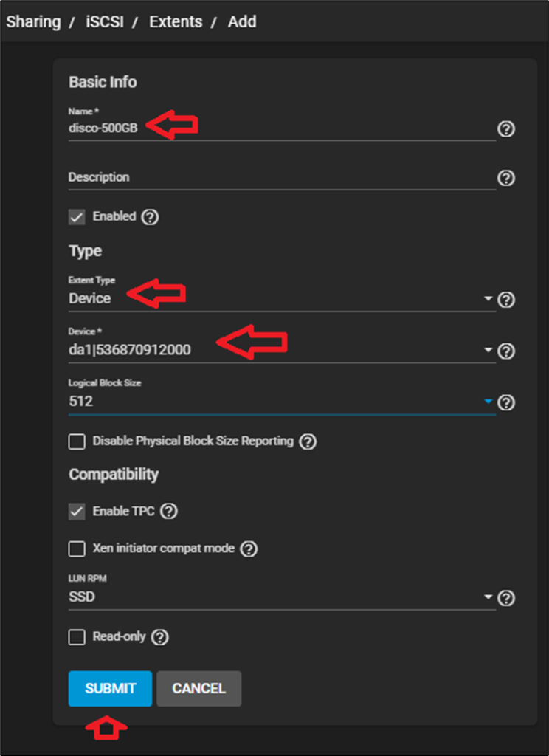Click the LUN RPM help icon

point(506,597)
